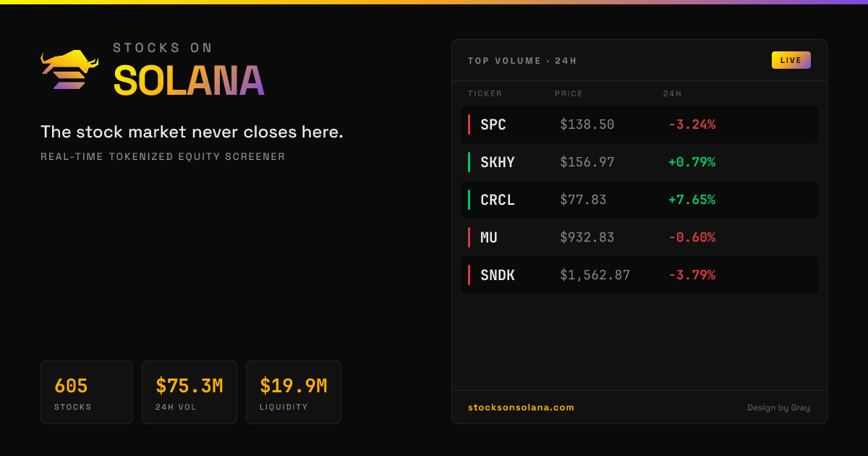The width and height of the screenshot is (868, 456).
Task: Click the LIVE badge
Action: point(791,60)
